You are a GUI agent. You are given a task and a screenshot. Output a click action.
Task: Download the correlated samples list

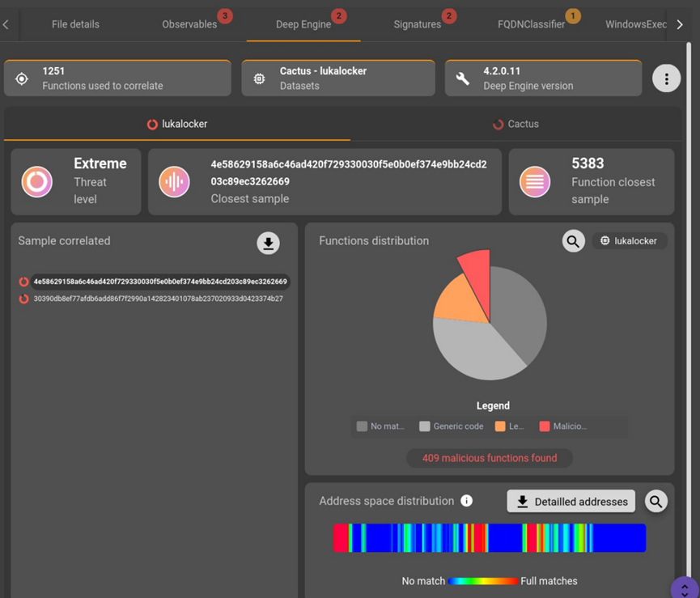coord(268,243)
